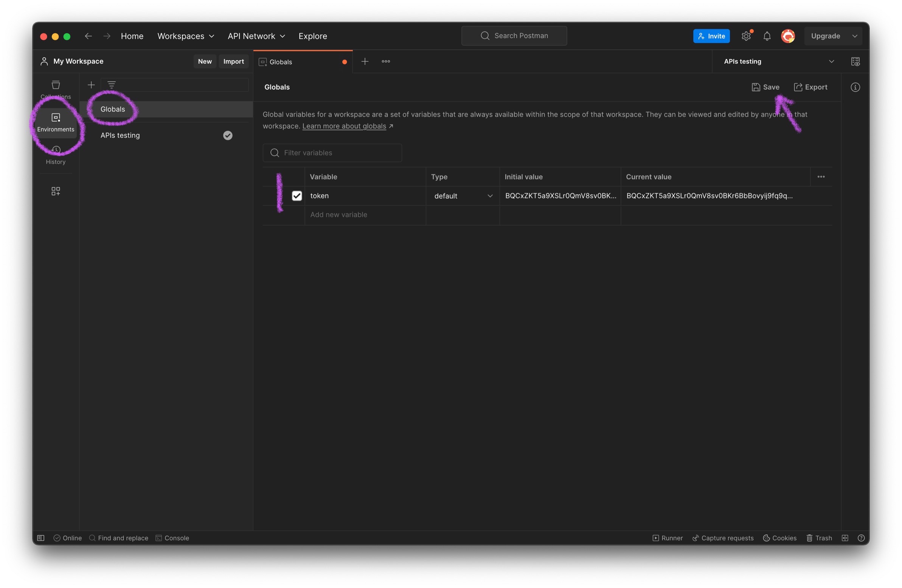This screenshot has height=588, width=902.
Task: Open the Collections sidebar panel
Action: (x=55, y=89)
